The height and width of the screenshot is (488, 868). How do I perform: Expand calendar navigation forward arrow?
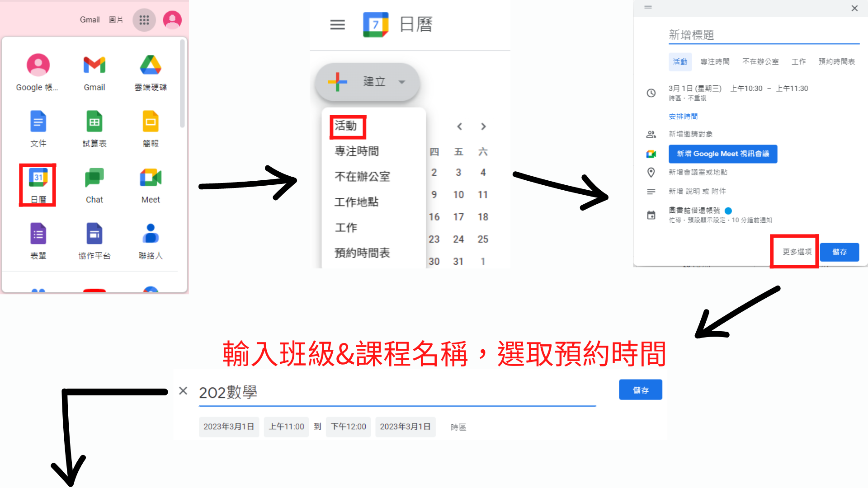483,127
